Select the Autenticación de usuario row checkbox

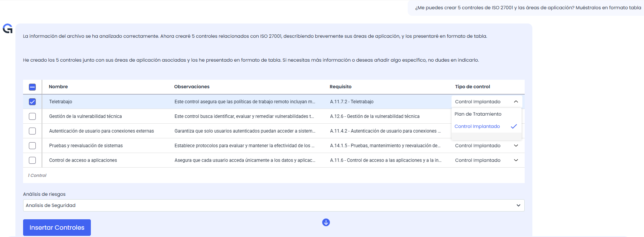[x=32, y=131]
